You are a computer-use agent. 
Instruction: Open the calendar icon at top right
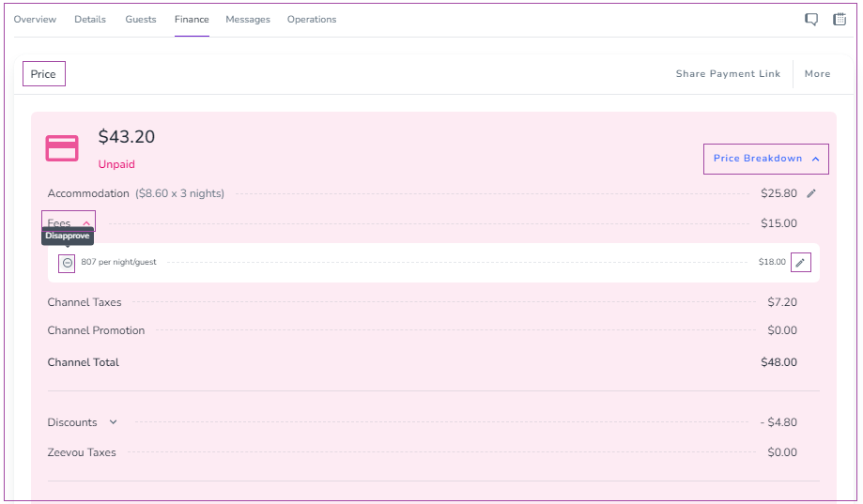click(840, 20)
